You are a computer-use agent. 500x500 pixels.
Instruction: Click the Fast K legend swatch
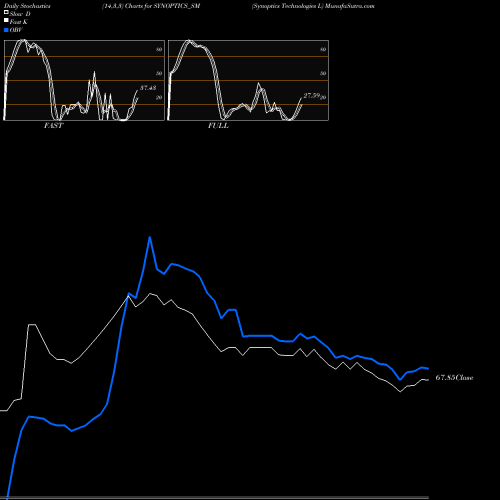pos(6,21)
